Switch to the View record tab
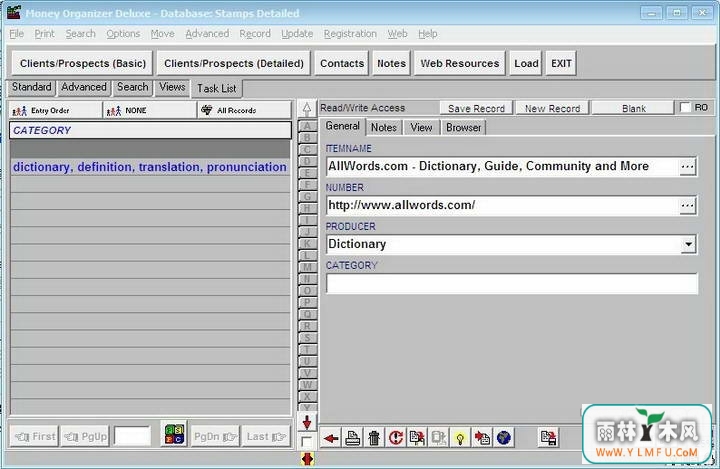The height and width of the screenshot is (469, 720). pos(421,127)
